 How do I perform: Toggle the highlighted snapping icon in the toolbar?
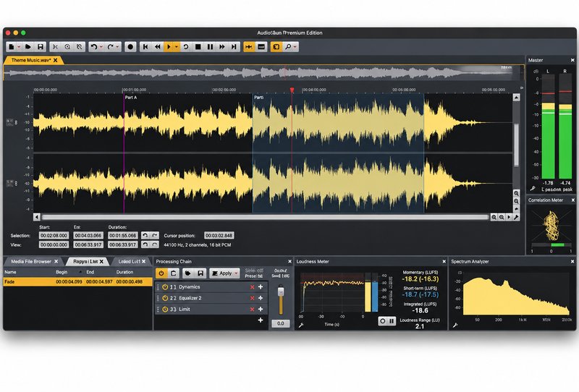click(x=249, y=47)
